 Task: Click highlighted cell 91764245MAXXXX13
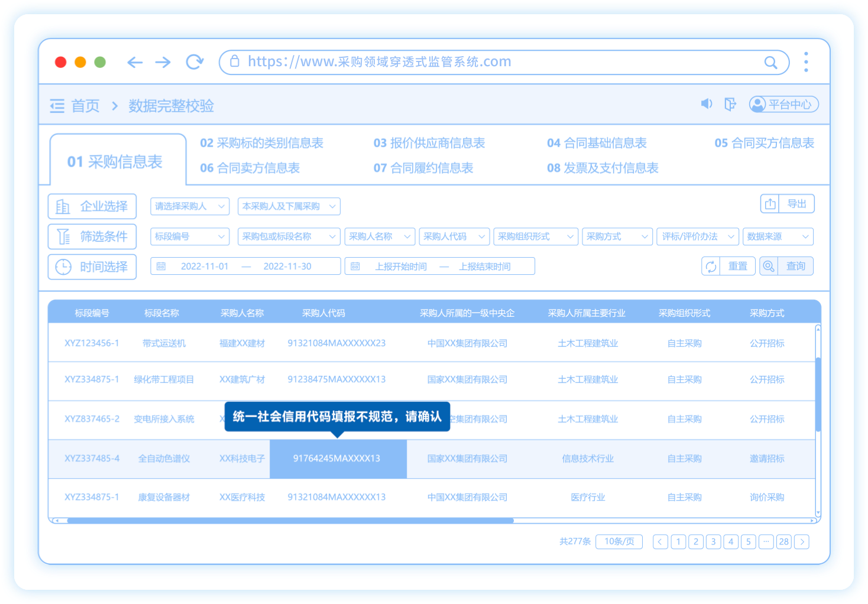338,459
